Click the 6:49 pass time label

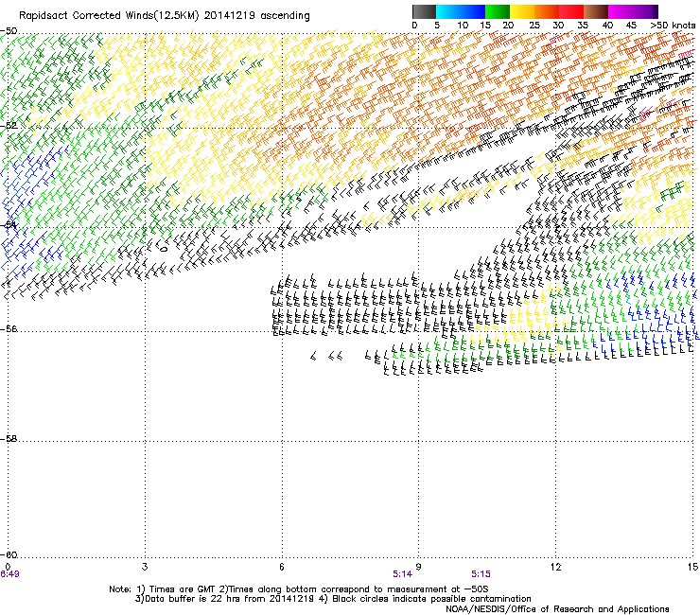9,574
